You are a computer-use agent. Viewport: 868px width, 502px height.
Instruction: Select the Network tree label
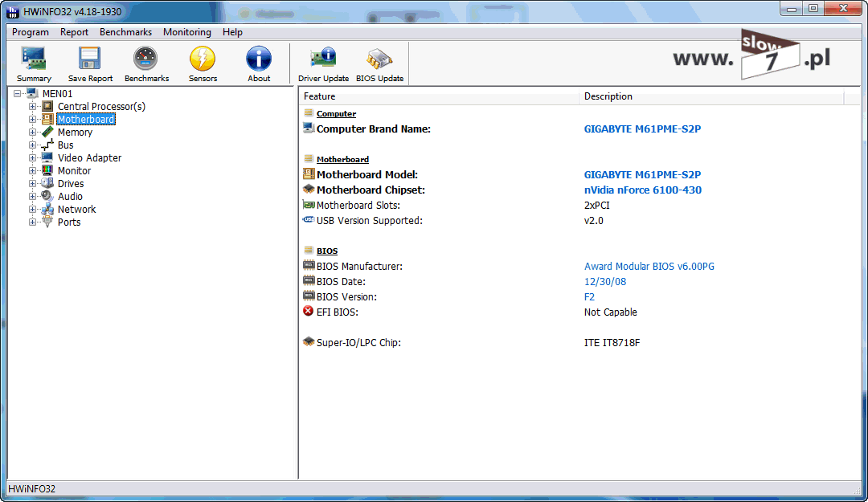pyautogui.click(x=77, y=209)
